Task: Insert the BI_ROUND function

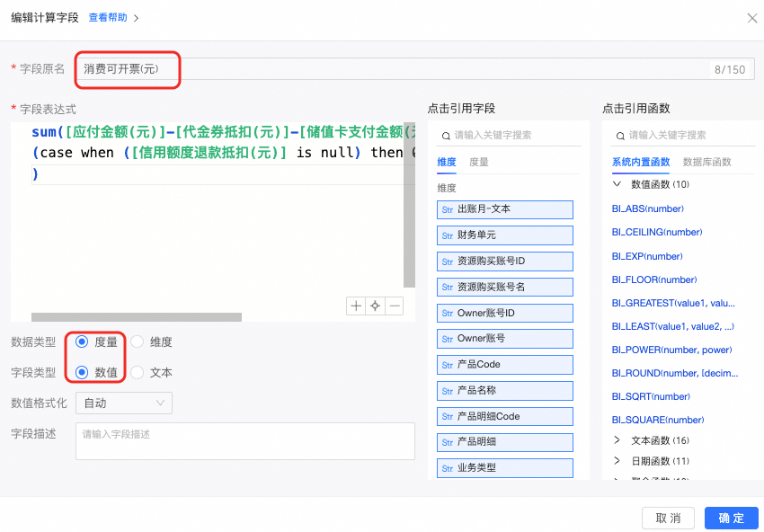Action: click(675, 373)
